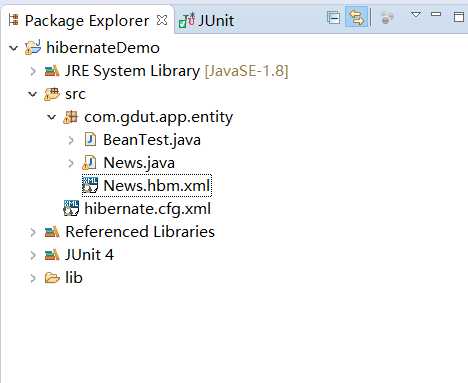This screenshot has width=468, height=383.
Task: Expand the Referenced Libraries node
Action: click(x=33, y=232)
